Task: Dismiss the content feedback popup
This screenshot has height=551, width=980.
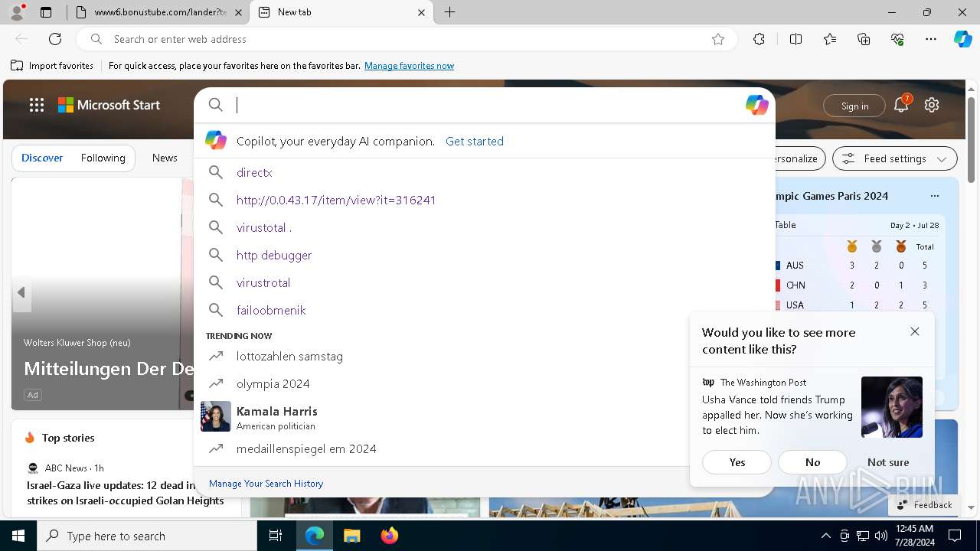Action: coord(915,331)
